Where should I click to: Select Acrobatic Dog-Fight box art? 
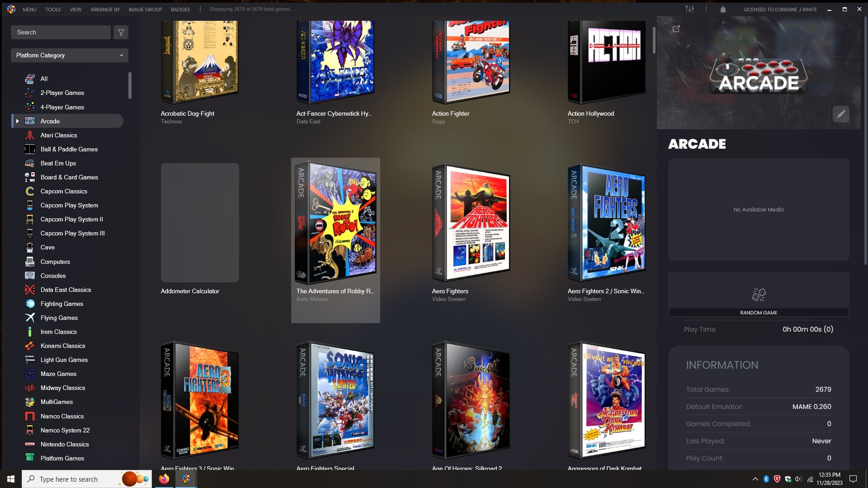200,62
